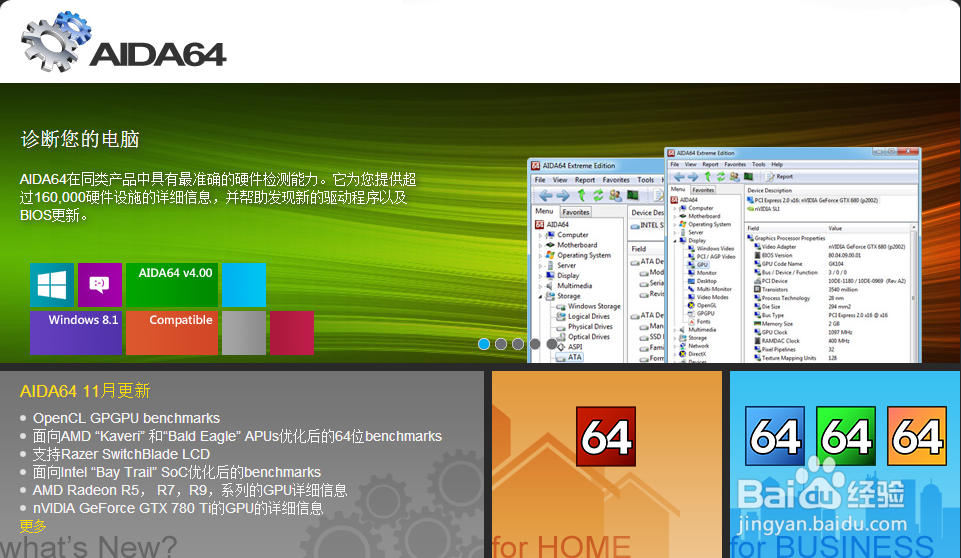Collapse Storage node in rear window tree
The height and width of the screenshot is (558, 961).
[x=540, y=296]
